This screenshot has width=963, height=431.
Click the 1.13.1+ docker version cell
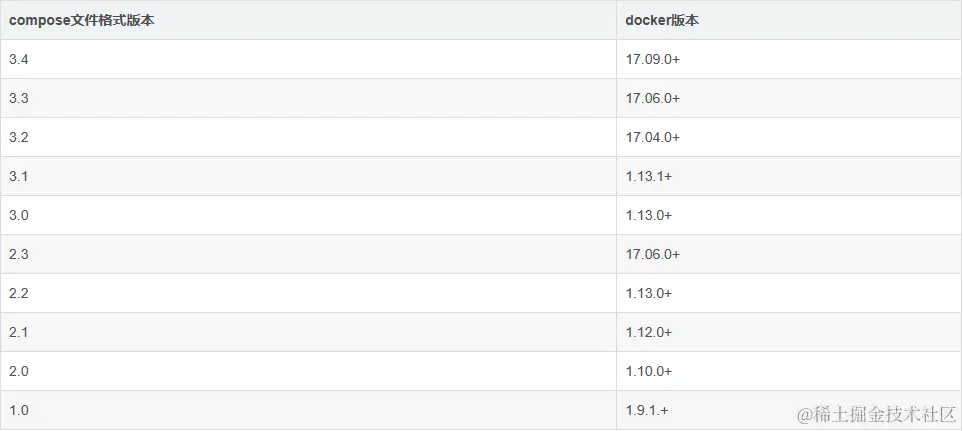pos(789,176)
